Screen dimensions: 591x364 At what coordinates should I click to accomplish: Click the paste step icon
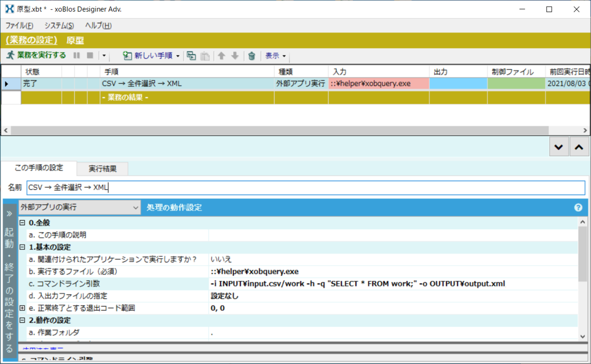coord(205,56)
